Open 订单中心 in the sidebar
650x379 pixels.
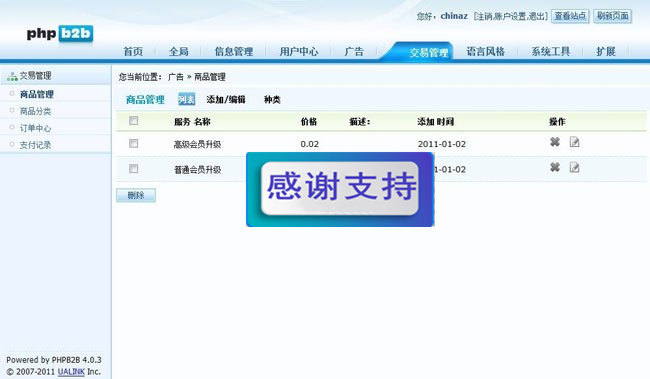(36, 128)
